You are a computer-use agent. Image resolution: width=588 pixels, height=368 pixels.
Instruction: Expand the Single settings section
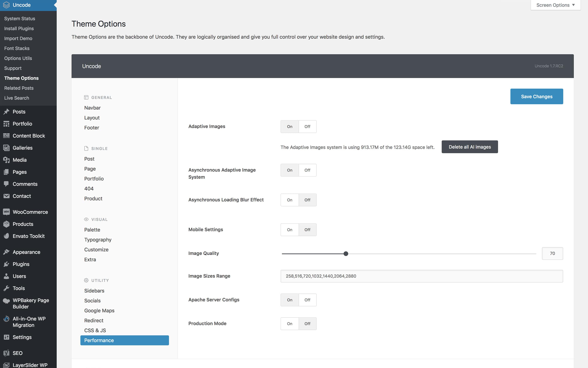click(x=99, y=148)
